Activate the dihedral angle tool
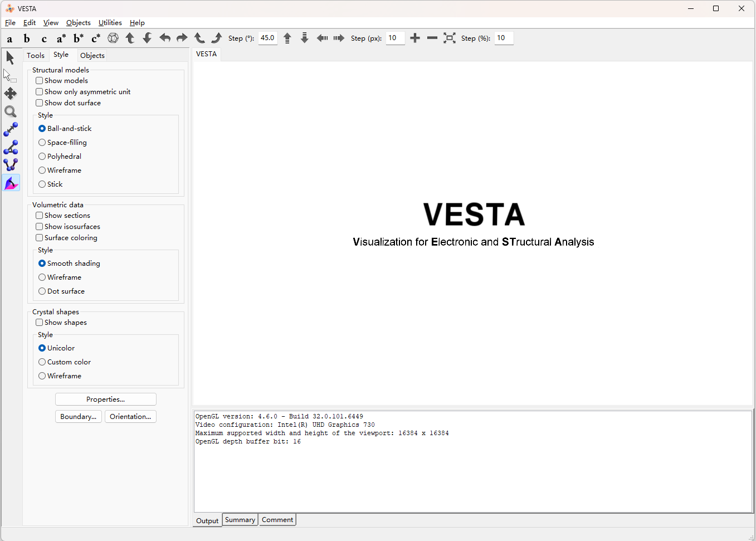Image resolution: width=756 pixels, height=541 pixels. click(x=11, y=165)
